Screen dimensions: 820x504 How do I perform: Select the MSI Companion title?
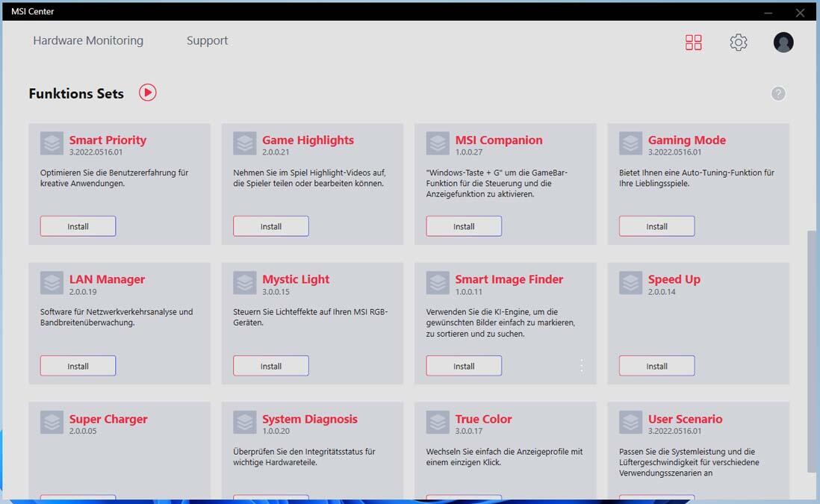point(498,140)
